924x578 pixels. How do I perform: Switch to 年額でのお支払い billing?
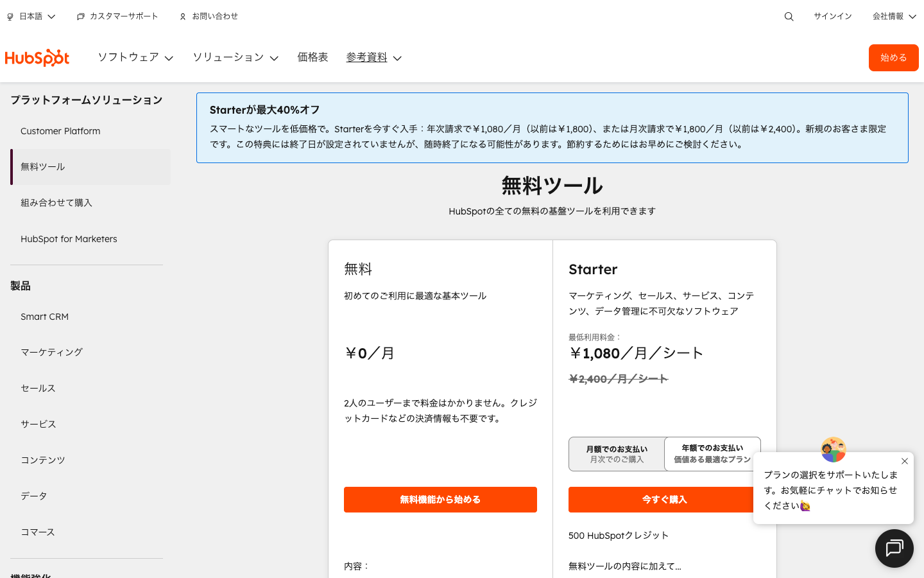[x=712, y=453]
